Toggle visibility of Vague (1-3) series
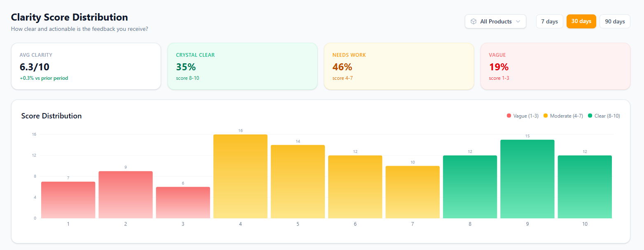Viewport: 644px width, 250px height. [x=522, y=116]
